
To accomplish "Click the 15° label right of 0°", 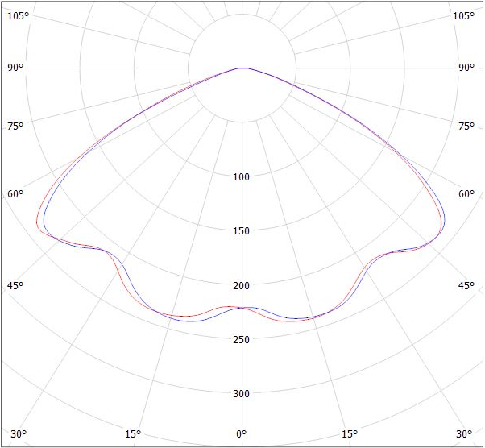I will [350, 434].
